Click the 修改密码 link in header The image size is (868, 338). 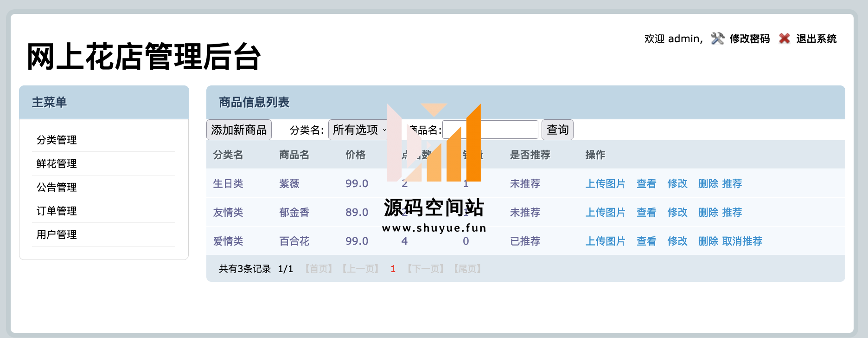(x=749, y=39)
